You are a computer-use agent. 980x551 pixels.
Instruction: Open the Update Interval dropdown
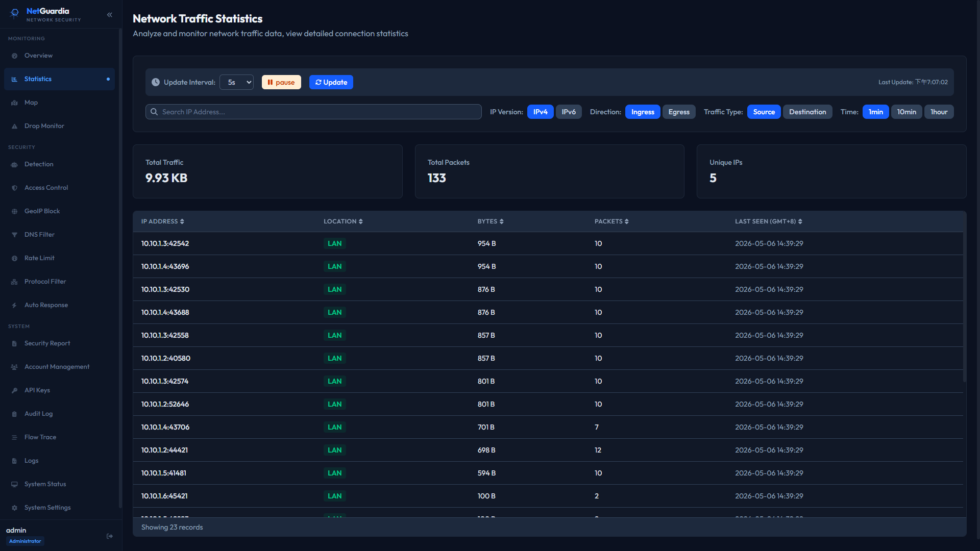(x=236, y=82)
